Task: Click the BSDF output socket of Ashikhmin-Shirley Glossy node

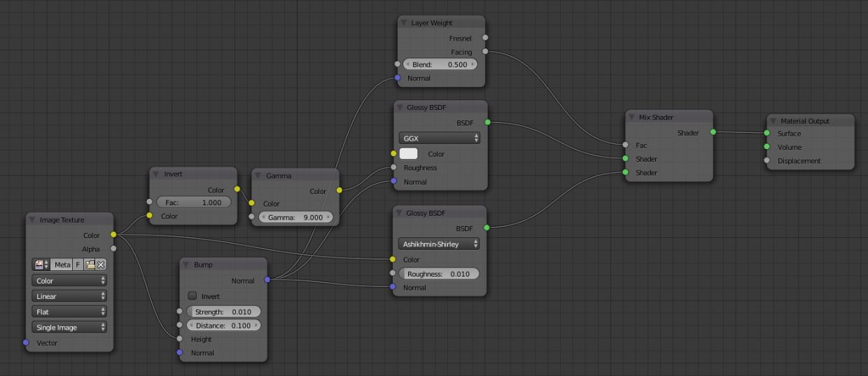Action: [x=487, y=228]
